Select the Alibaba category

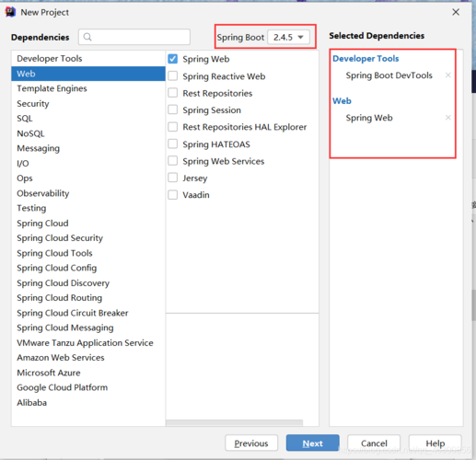pyautogui.click(x=88, y=402)
